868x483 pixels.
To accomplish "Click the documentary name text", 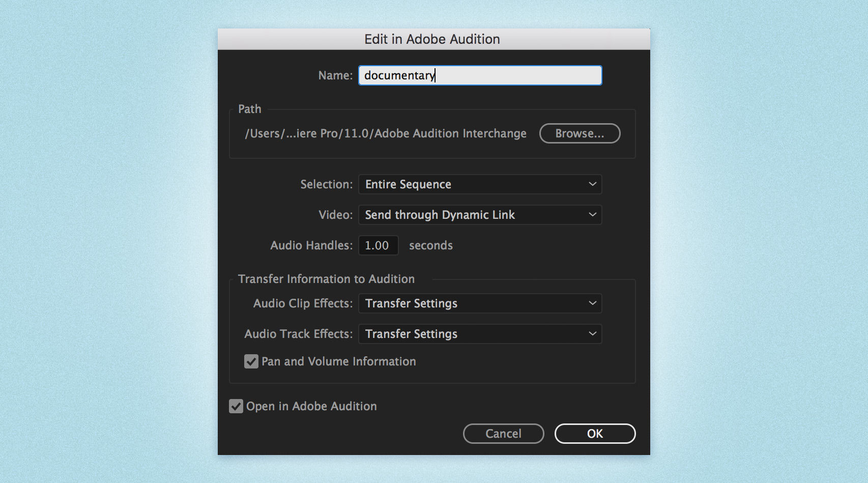I will click(398, 75).
